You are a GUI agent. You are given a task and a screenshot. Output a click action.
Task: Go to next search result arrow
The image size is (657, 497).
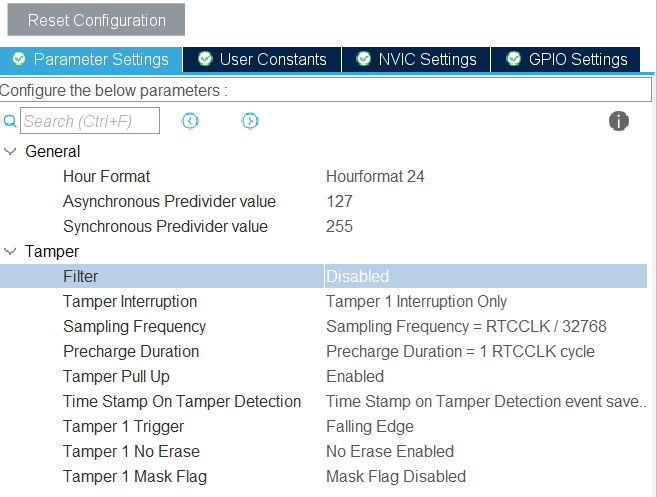click(x=250, y=121)
